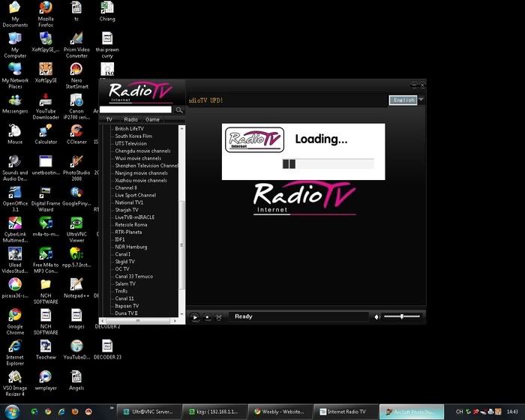Open UltraVNC Viewer desktop icon

[x=76, y=229]
